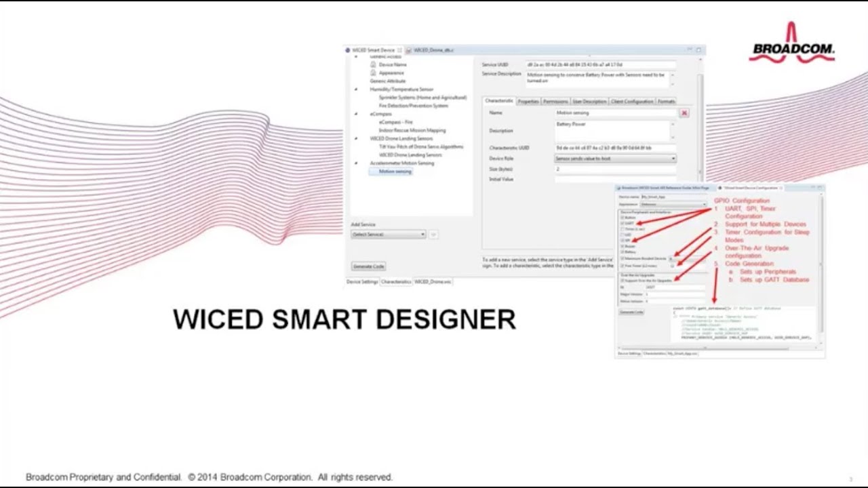Collapse the Accelerometer Motion Sensing node
868x488 pixels.
pyautogui.click(x=356, y=163)
